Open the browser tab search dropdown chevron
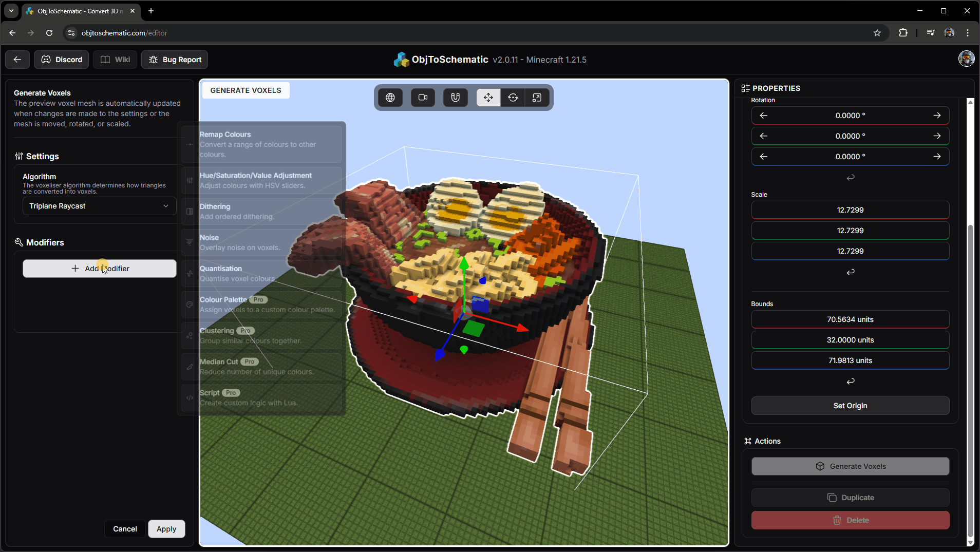 tap(11, 11)
